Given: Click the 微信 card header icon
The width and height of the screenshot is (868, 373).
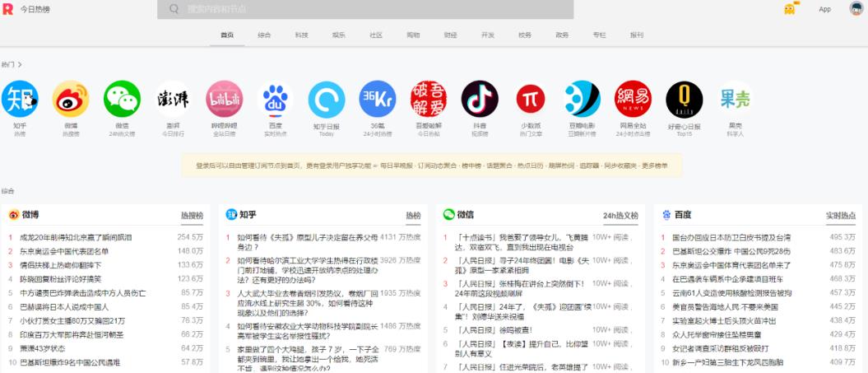Looking at the screenshot, I should pyautogui.click(x=448, y=215).
